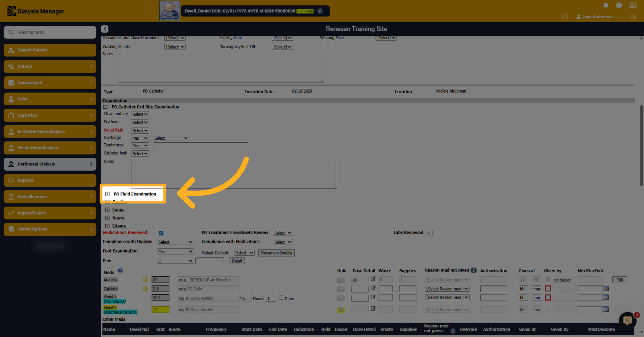Viewport: 644px width, 337px height.
Task: Click Aranesp yellow status icon
Action: (x=145, y=280)
